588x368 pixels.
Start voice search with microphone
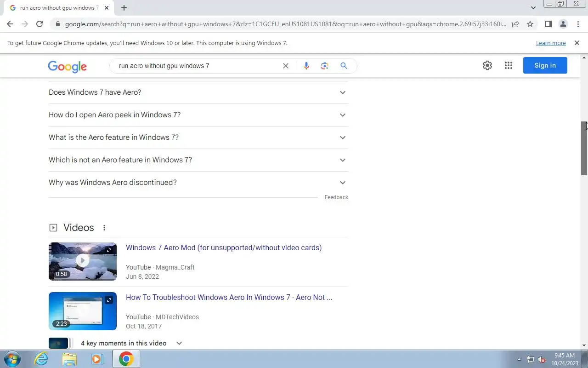tap(306, 66)
